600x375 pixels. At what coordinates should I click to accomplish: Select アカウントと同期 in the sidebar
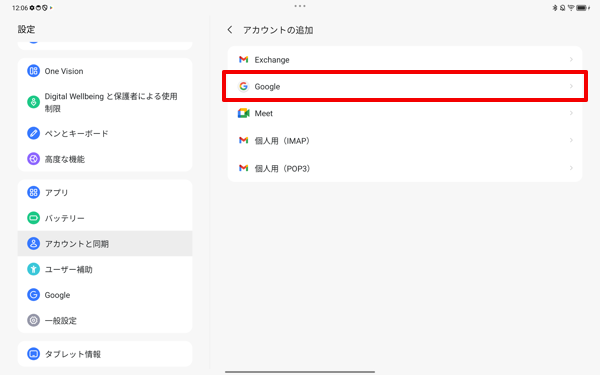pos(105,243)
